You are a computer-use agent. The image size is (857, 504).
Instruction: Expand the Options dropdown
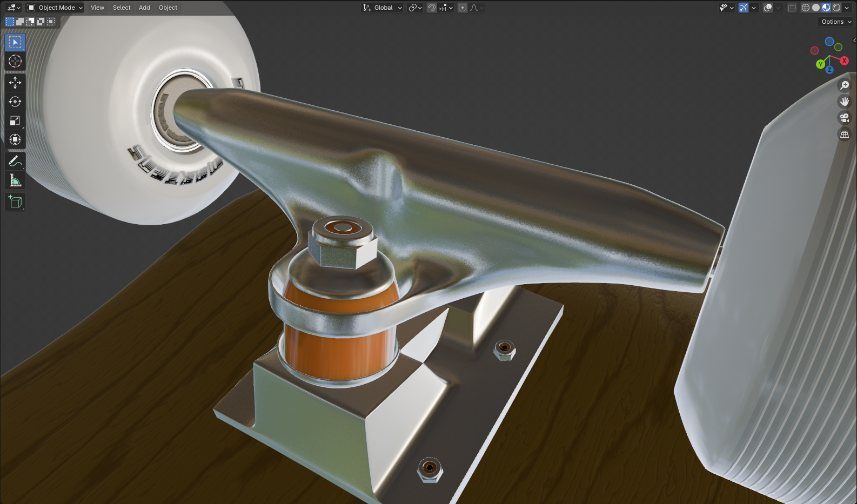836,22
